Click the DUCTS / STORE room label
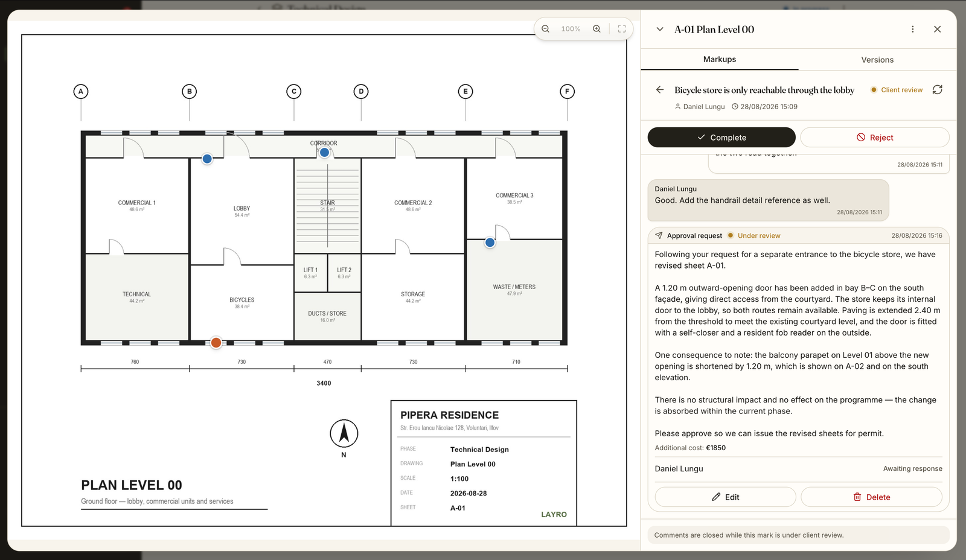 (327, 314)
